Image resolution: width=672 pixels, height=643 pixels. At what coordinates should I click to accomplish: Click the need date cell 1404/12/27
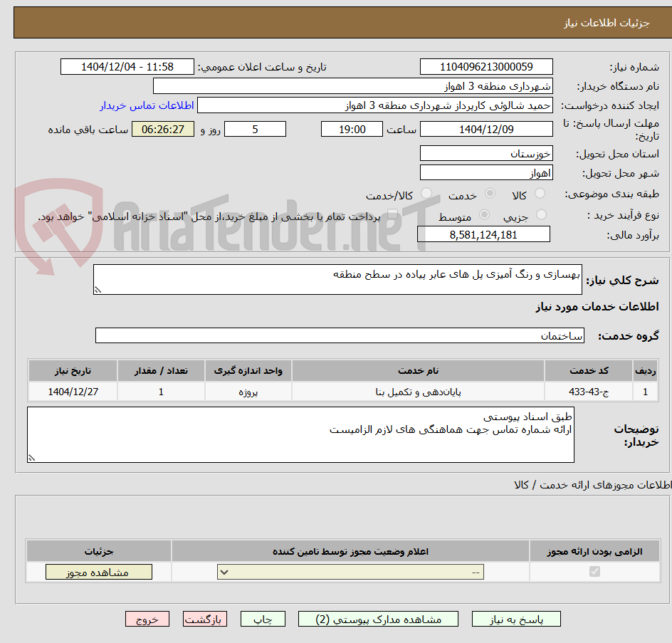73,392
